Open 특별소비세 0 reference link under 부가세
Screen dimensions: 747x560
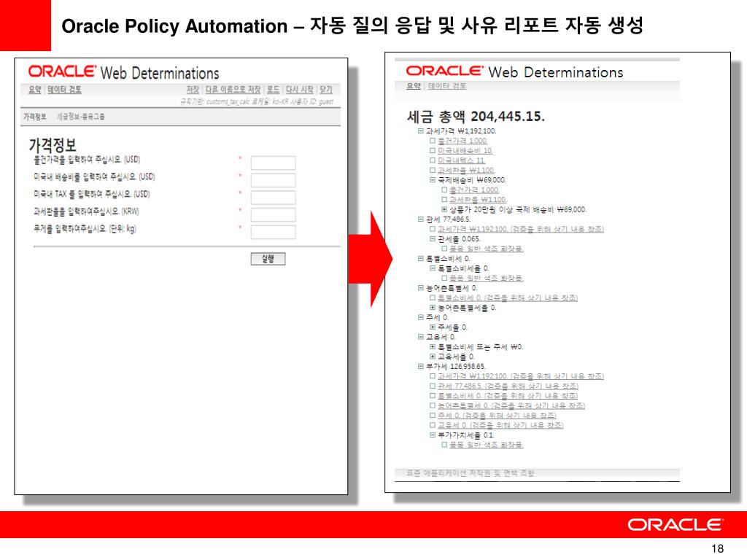[508, 396]
